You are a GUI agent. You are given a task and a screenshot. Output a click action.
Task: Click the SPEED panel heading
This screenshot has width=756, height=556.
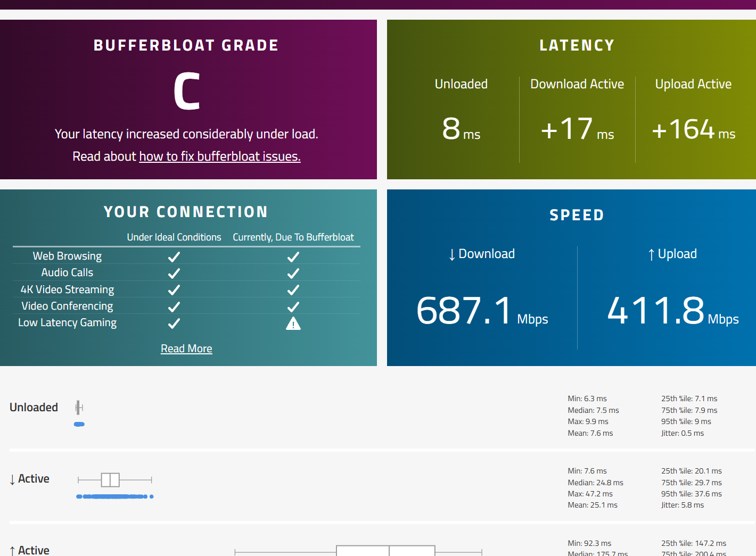tap(577, 215)
